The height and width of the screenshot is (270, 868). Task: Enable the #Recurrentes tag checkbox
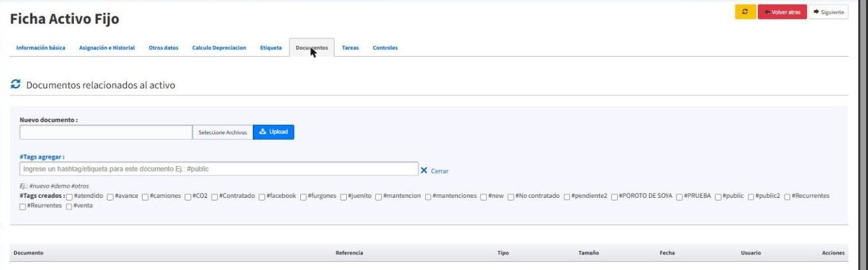pyautogui.click(x=788, y=196)
